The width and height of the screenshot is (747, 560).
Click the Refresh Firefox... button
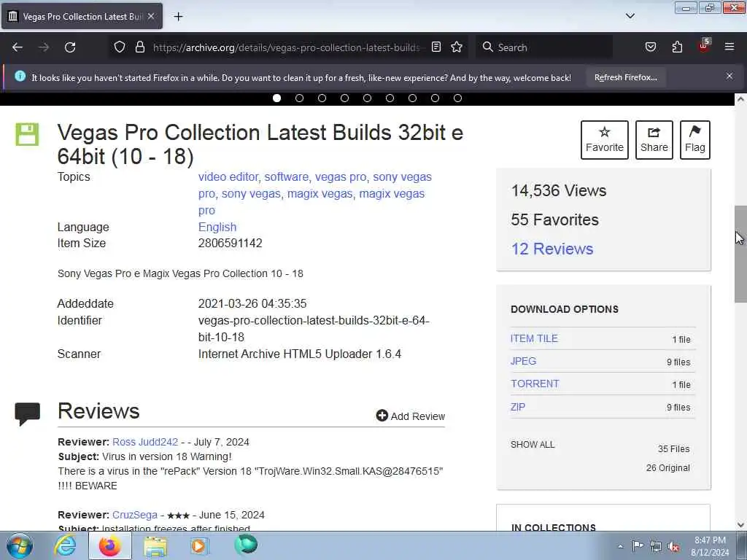tap(625, 77)
